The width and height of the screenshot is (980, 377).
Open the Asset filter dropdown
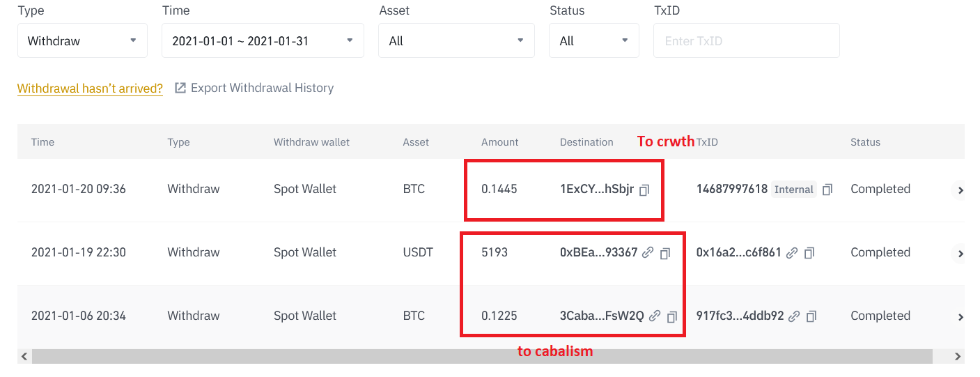click(x=456, y=40)
